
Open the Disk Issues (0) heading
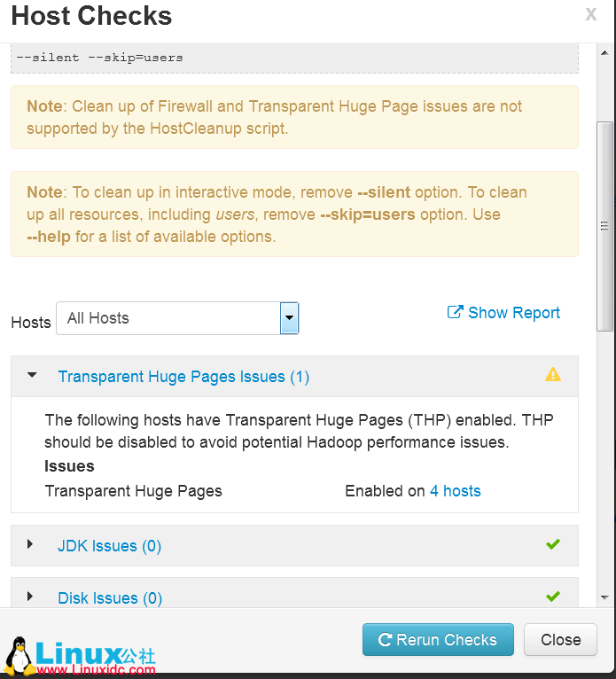[110, 598]
